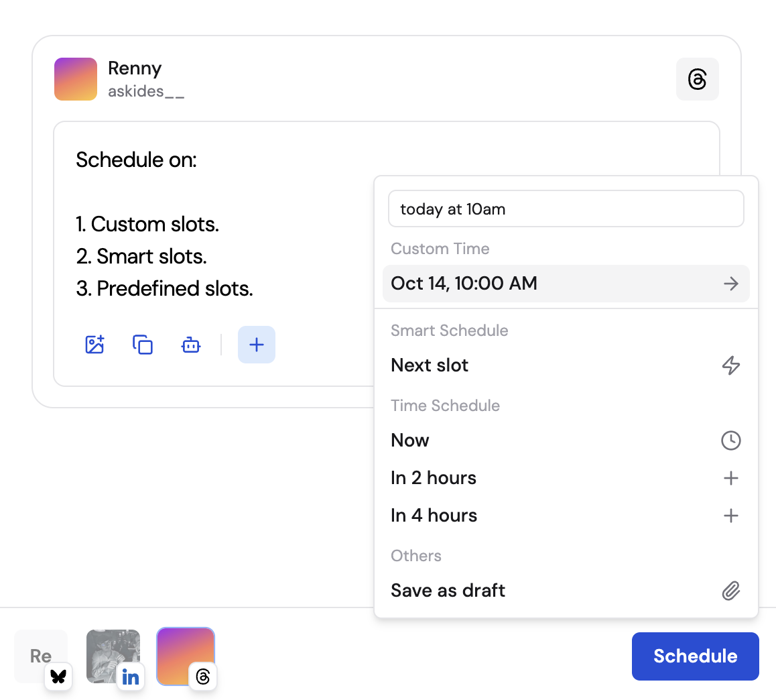Screen dimensions: 776x700
Task: Open the AI robot assistant icon
Action: click(191, 345)
